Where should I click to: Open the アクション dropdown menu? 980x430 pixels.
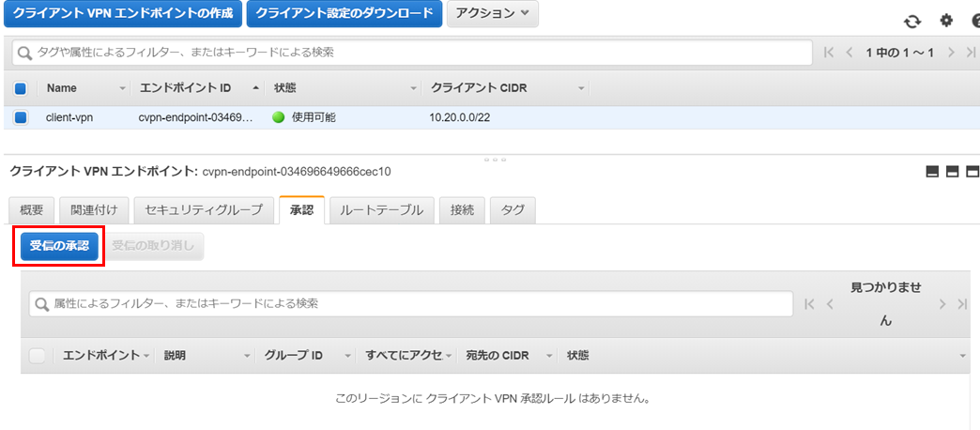493,13
